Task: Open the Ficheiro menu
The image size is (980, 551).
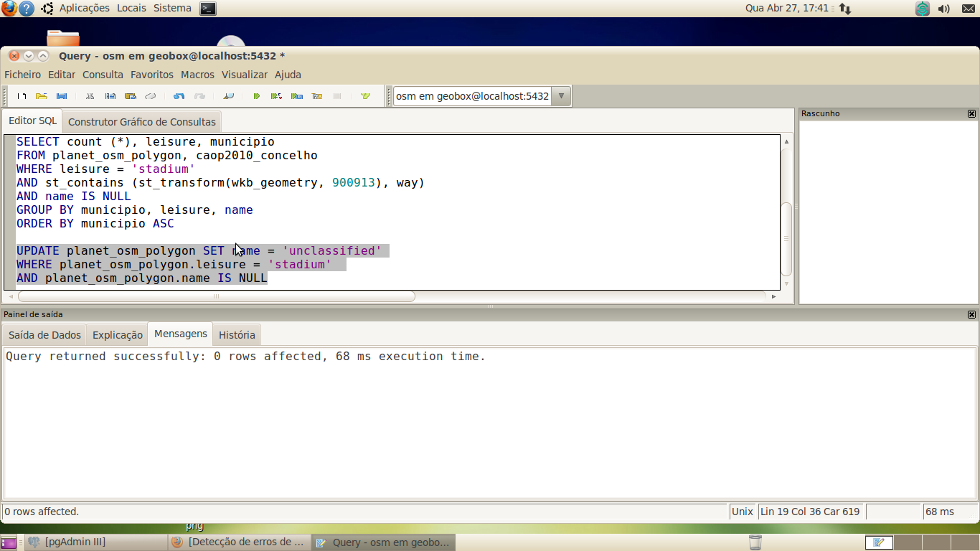Action: coord(23,75)
